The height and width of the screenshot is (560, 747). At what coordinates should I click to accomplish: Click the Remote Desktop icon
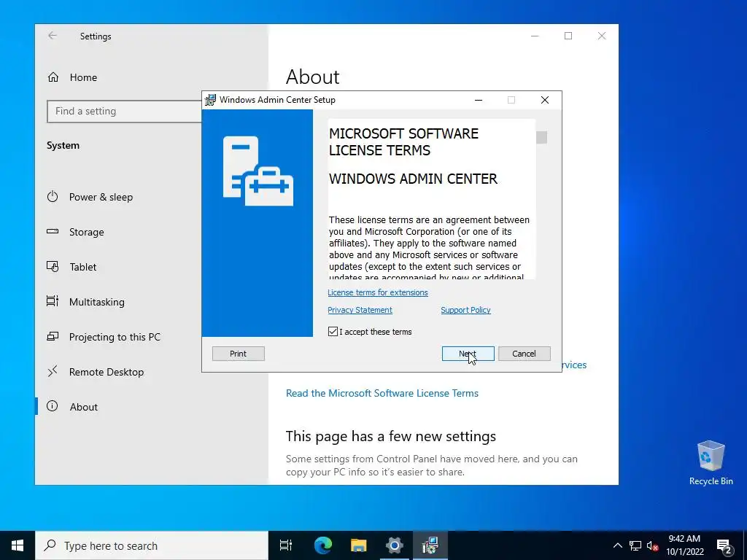pyautogui.click(x=53, y=371)
